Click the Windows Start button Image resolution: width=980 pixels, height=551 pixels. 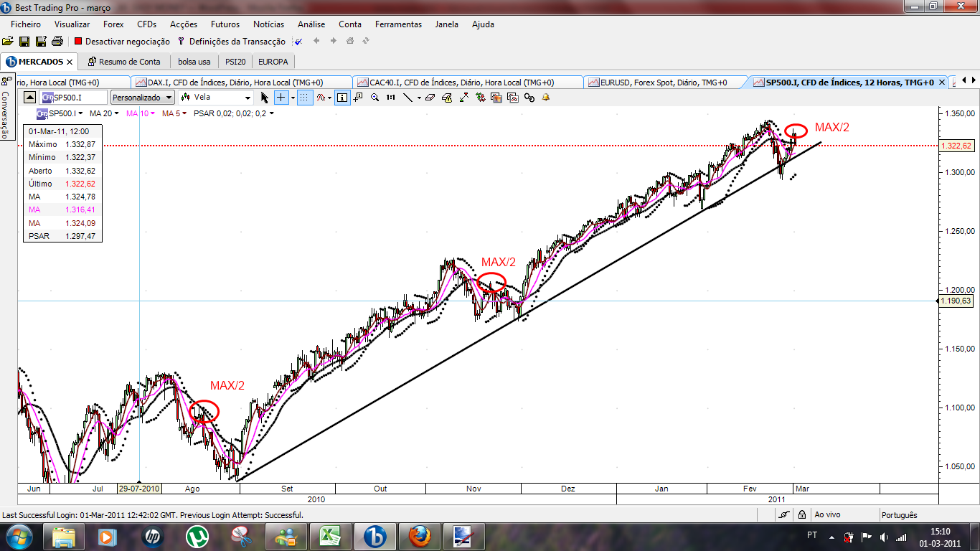18,536
